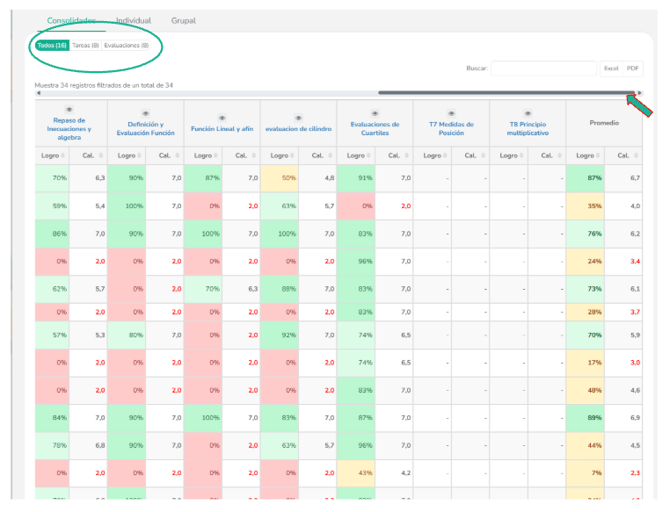
Task: Click left arrow of horizontal scrollbar
Action: (38, 93)
